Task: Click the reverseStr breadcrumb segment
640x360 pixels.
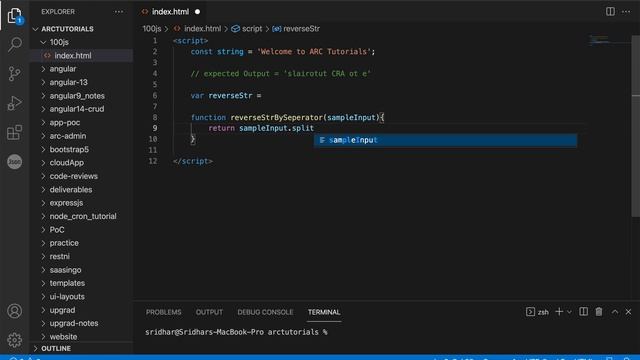Action: 296,29
